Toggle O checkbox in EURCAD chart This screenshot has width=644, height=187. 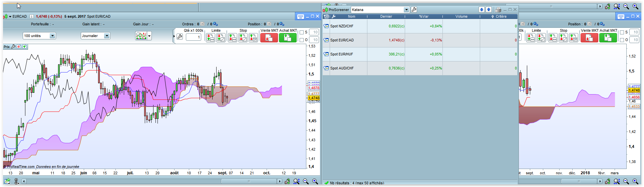(302, 40)
